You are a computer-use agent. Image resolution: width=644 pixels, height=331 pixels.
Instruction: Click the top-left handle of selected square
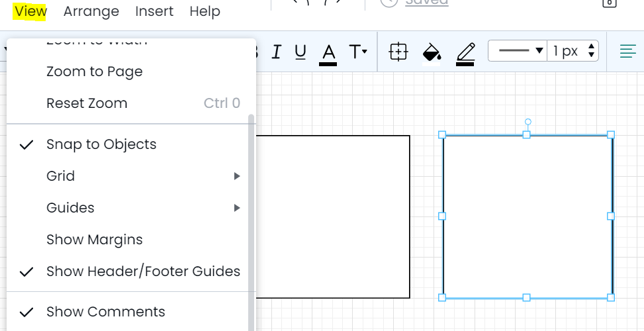tap(442, 134)
